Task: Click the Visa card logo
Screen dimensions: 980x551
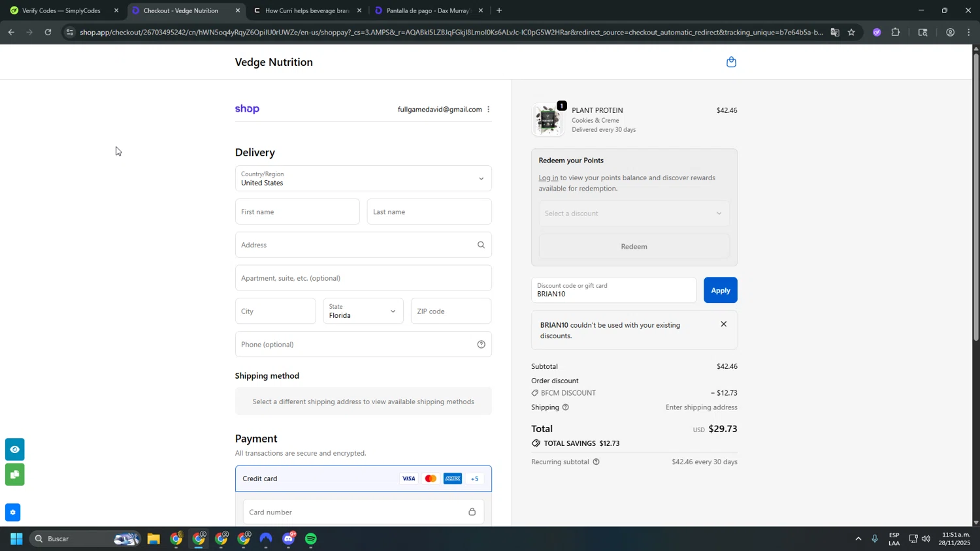Action: coord(408,479)
